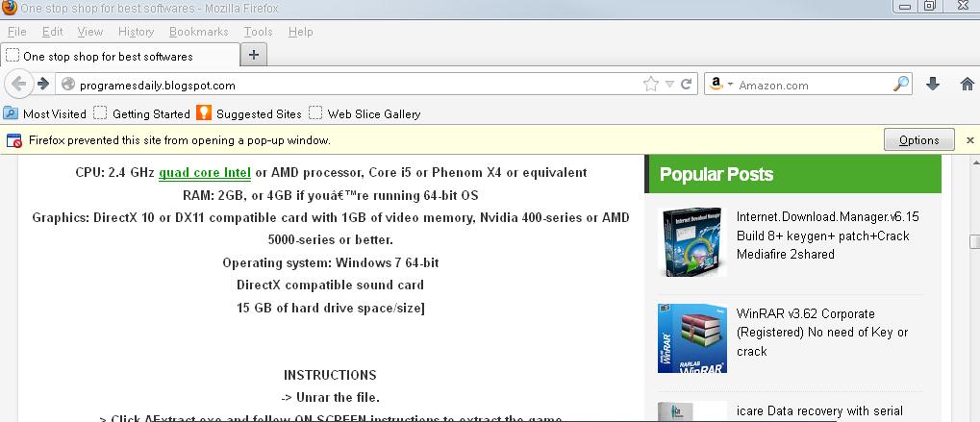Viewport: 980px width, 422px height.
Task: Open the Tools menu
Action: [258, 31]
